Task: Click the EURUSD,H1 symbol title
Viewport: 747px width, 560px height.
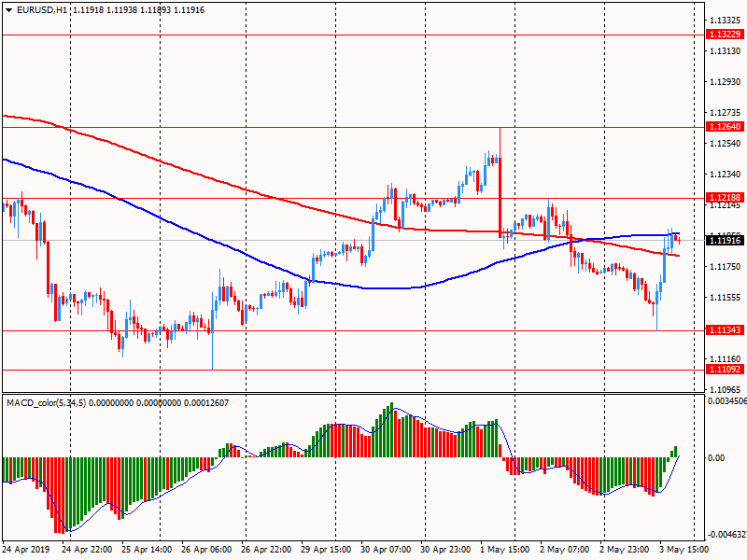Action: pyautogui.click(x=41, y=10)
